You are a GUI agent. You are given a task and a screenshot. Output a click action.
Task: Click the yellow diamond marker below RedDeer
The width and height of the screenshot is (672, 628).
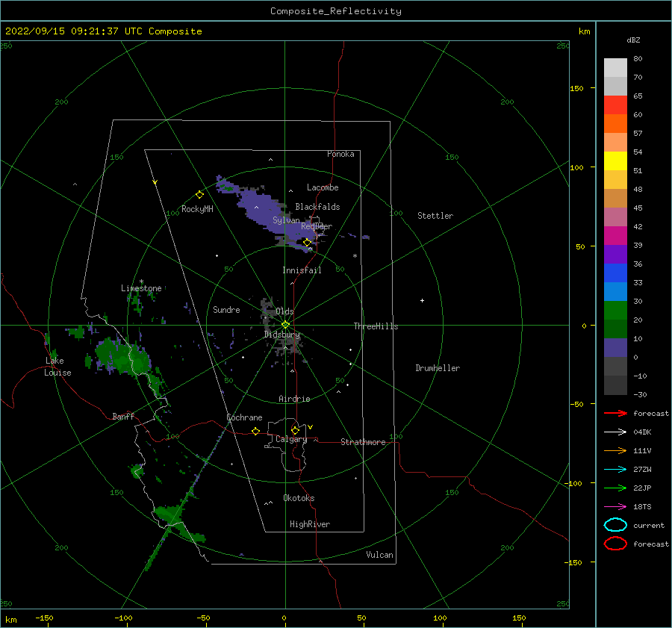(x=307, y=243)
